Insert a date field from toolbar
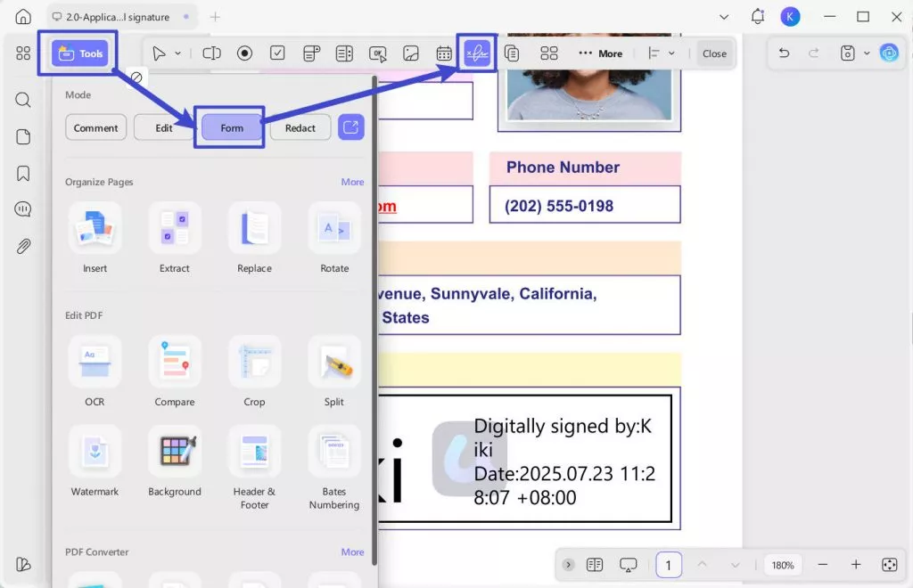The image size is (913, 588). (x=444, y=53)
